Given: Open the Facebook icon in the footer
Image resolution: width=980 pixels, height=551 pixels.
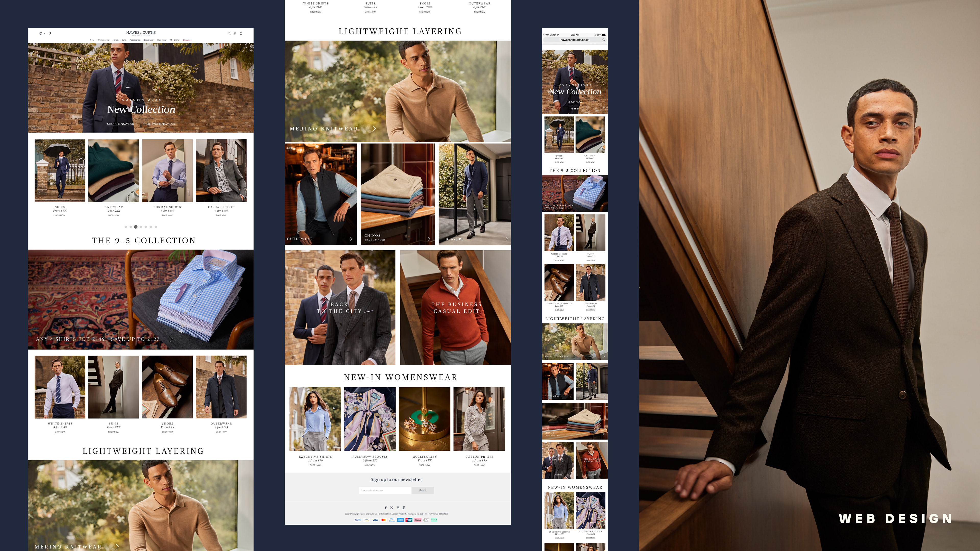Looking at the screenshot, I should coord(385,508).
